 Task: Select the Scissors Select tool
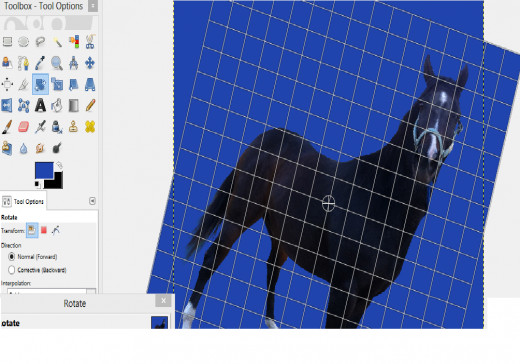click(x=90, y=42)
